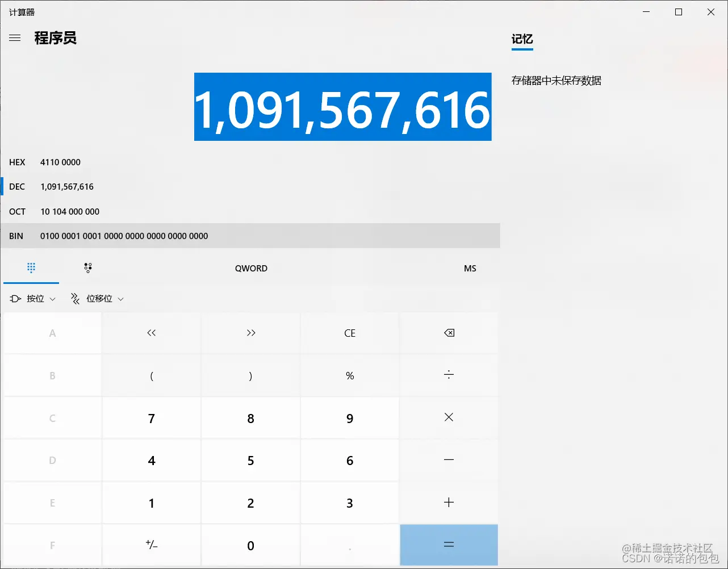The height and width of the screenshot is (569, 728).
Task: Click the number 0 key
Action: point(250,546)
